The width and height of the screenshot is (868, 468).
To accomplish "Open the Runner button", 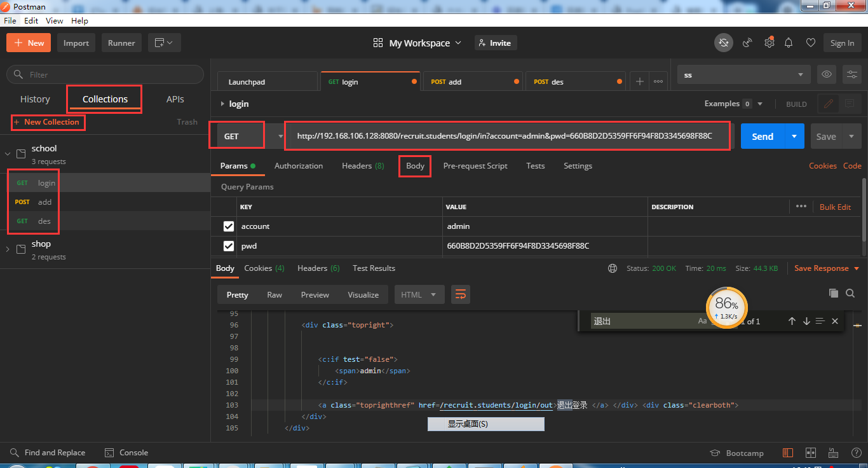I will point(121,43).
